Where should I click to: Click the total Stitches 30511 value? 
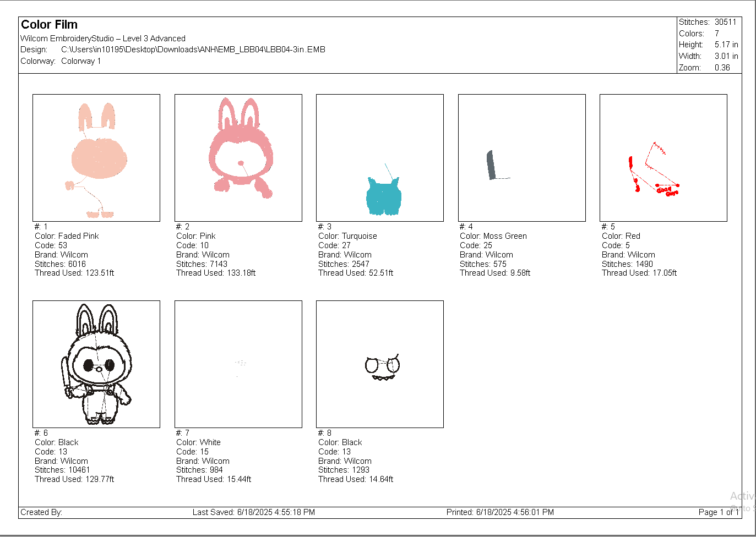coord(725,22)
